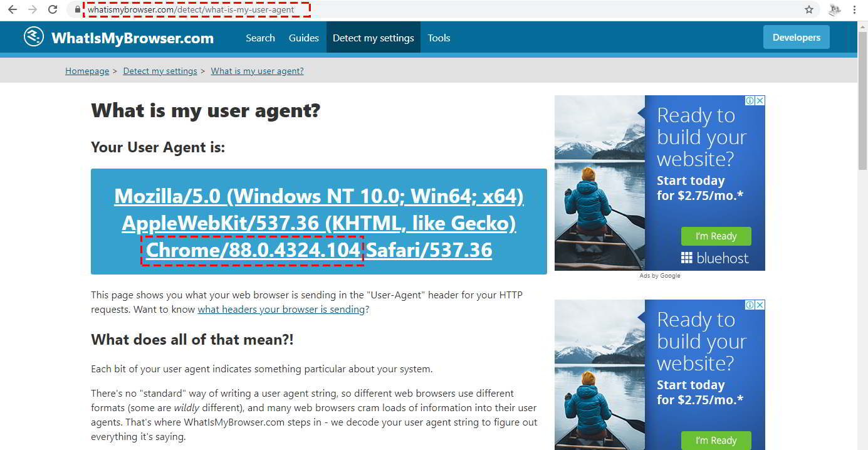
Task: Click the Mozilla/5.0 user agent link line
Action: pos(319,196)
